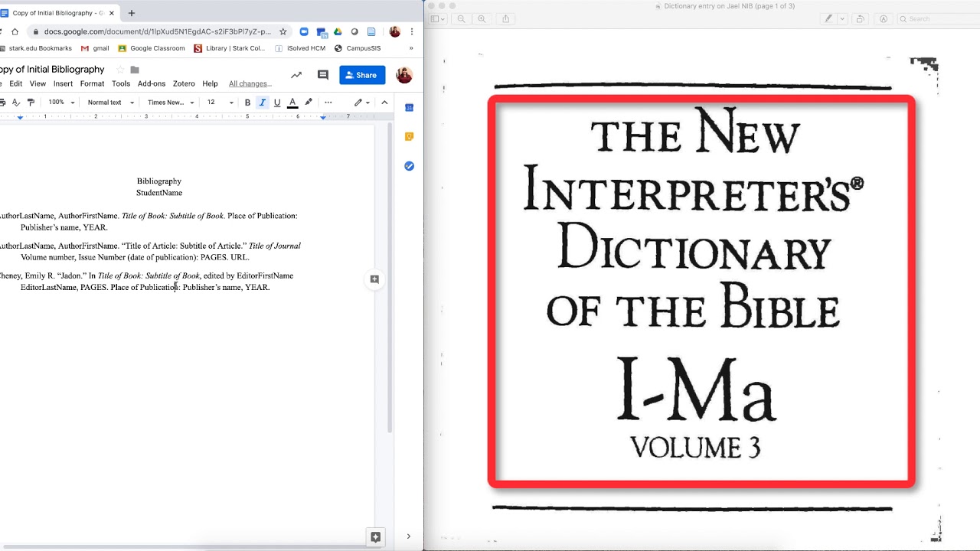980x551 pixels.
Task: Open the Google Calendar side panel icon
Action: tap(409, 108)
